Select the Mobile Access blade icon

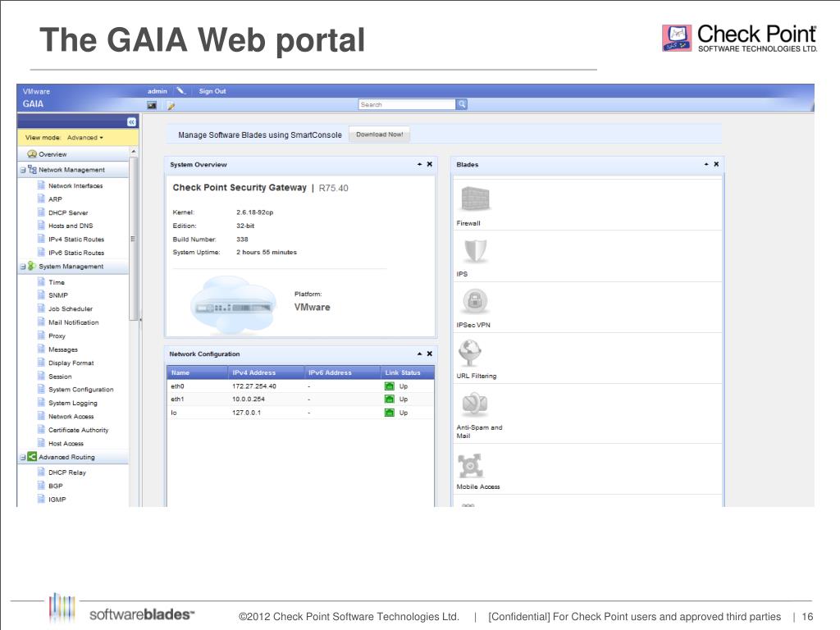click(470, 466)
